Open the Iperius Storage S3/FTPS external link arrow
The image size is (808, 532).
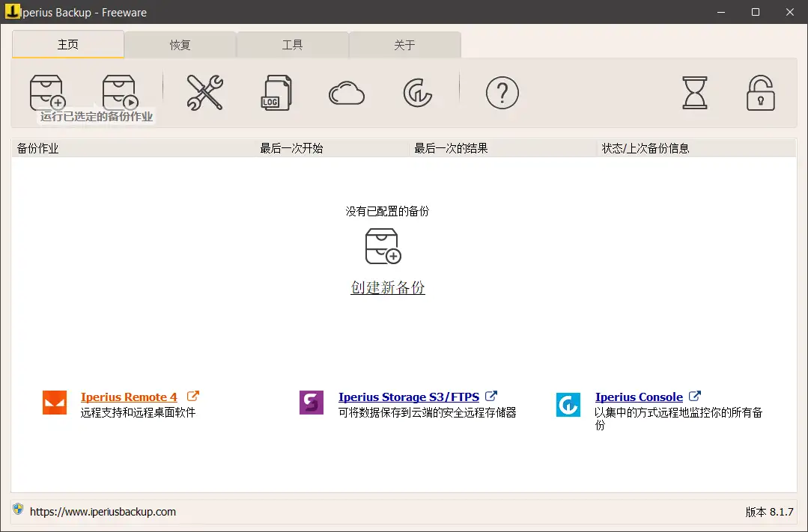[490, 396]
